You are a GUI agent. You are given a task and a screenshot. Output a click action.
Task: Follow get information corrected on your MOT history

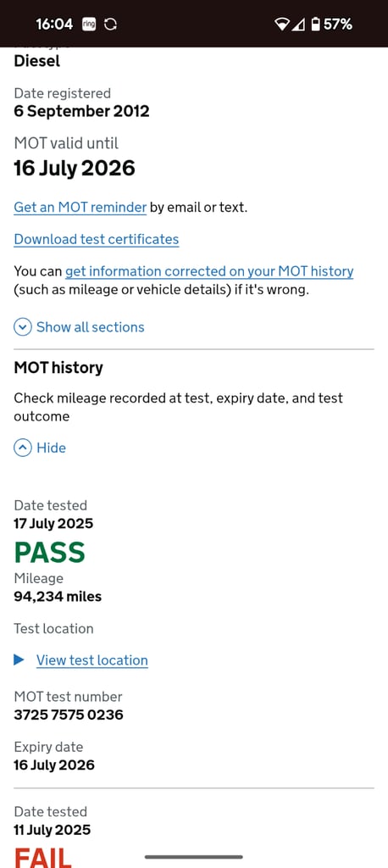209,271
